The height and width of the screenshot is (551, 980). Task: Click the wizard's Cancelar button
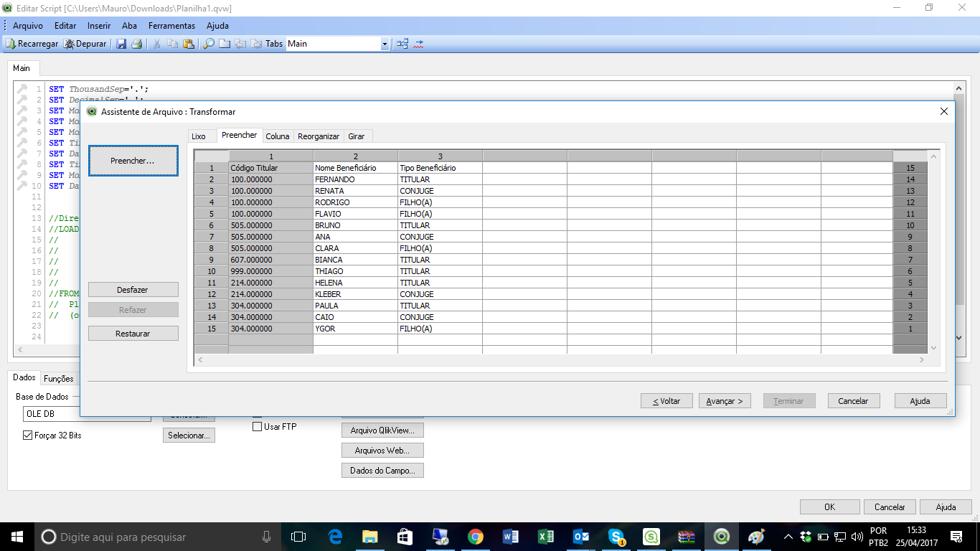point(854,401)
